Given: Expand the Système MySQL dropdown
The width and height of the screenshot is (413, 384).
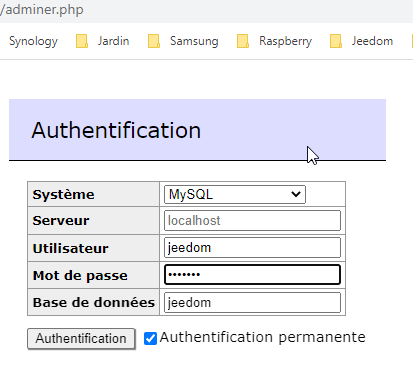Looking at the screenshot, I should click(x=235, y=194).
